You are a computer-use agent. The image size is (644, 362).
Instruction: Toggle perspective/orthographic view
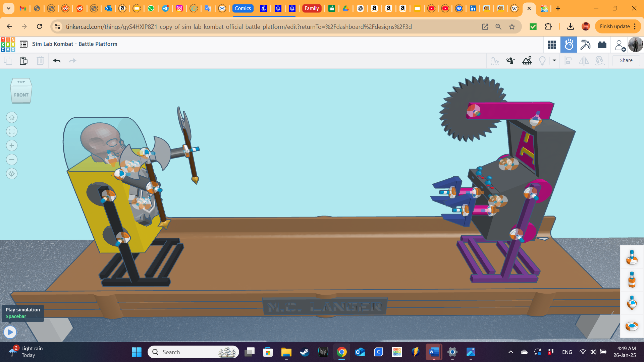[x=12, y=174]
